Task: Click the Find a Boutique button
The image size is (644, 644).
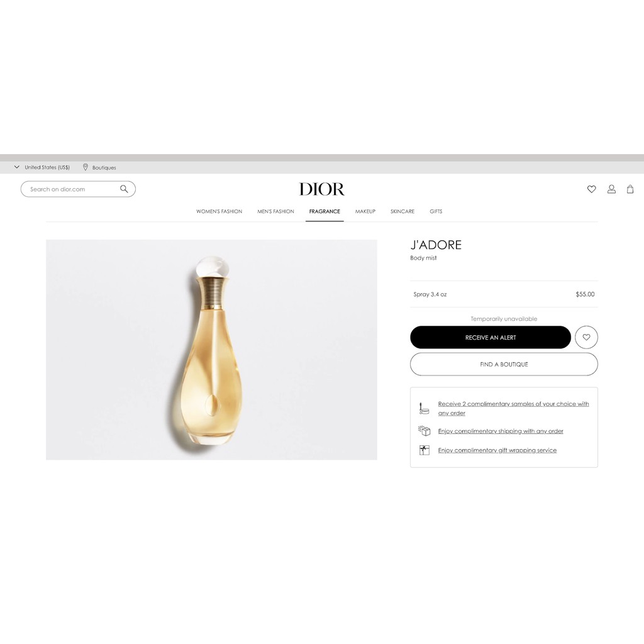Action: [504, 364]
